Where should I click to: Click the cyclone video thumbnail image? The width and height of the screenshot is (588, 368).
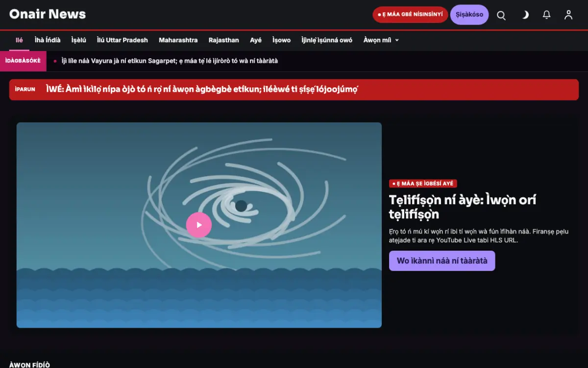click(199, 225)
